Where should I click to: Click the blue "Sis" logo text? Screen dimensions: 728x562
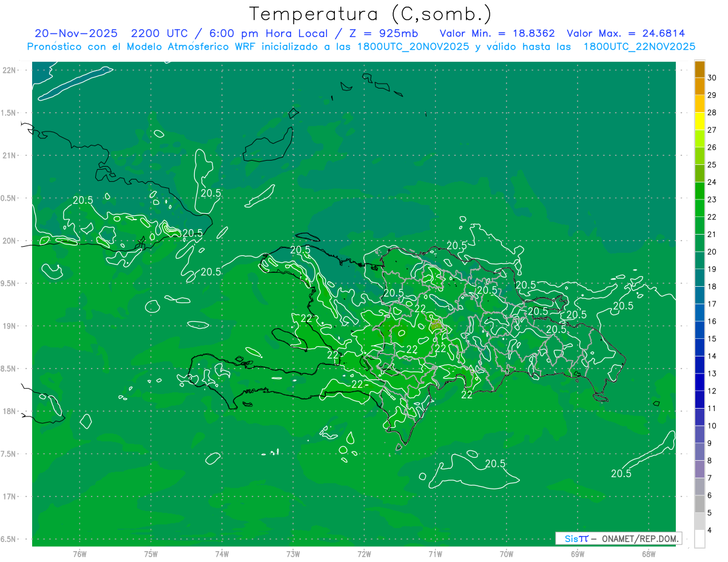(x=572, y=539)
